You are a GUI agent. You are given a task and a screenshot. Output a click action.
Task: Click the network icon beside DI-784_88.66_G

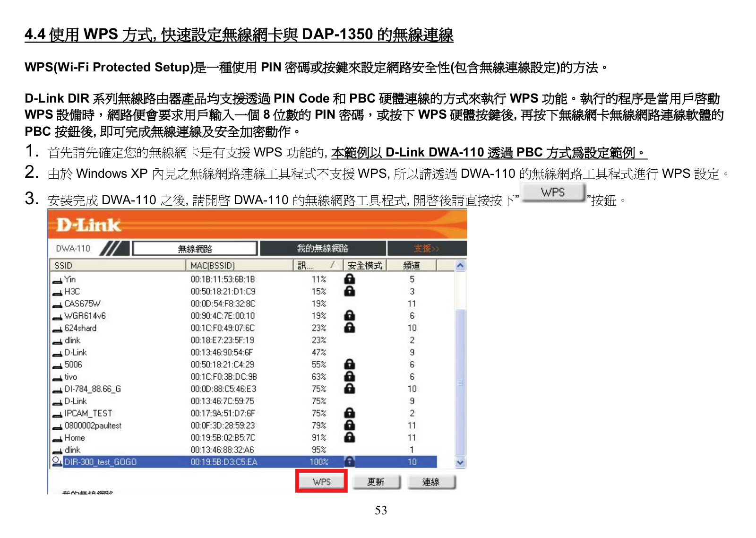(x=58, y=390)
